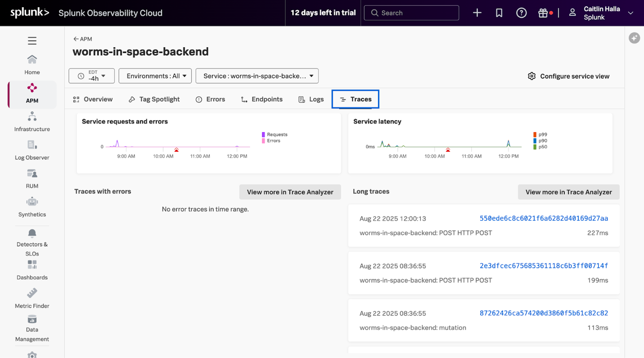Collapse the navigation with the hamburger icon

[x=32, y=40]
